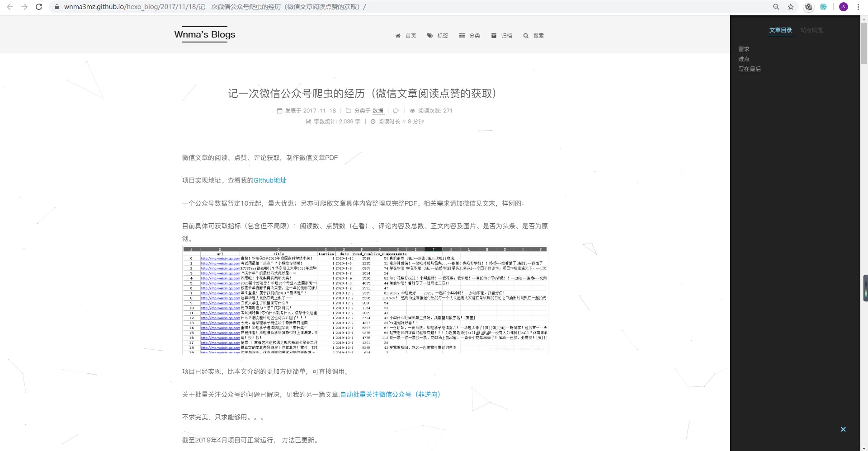Screen dimensions: 868x451
Task: Open Chrome three-dot menu
Action: pyautogui.click(x=858, y=7)
